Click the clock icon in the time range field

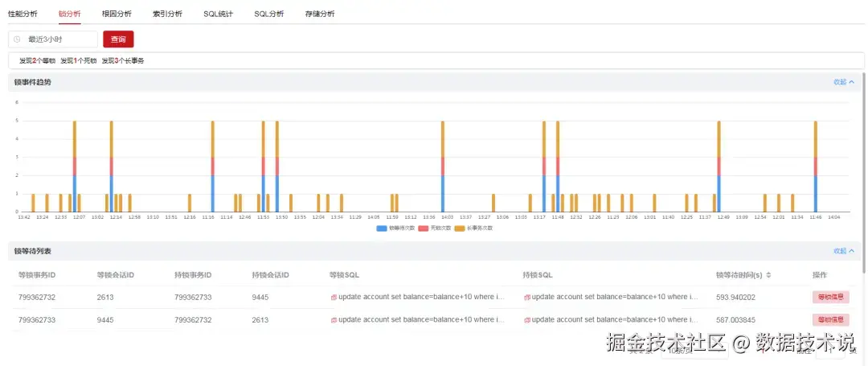pyautogui.click(x=17, y=39)
